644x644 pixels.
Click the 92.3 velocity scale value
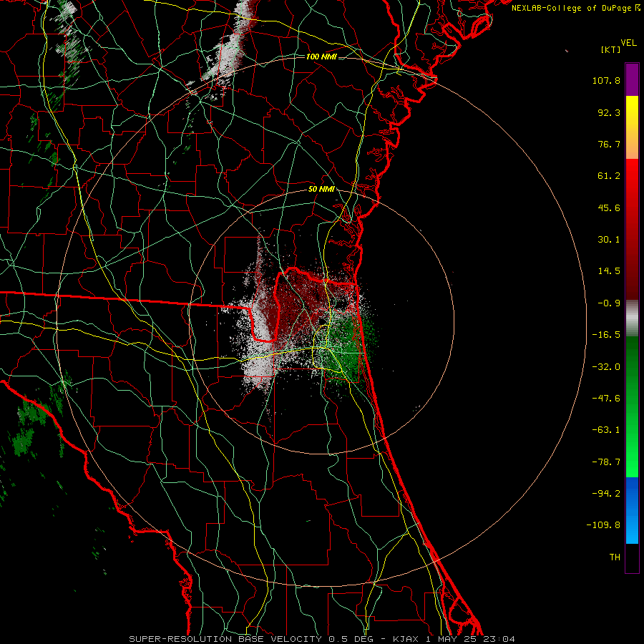pos(609,112)
